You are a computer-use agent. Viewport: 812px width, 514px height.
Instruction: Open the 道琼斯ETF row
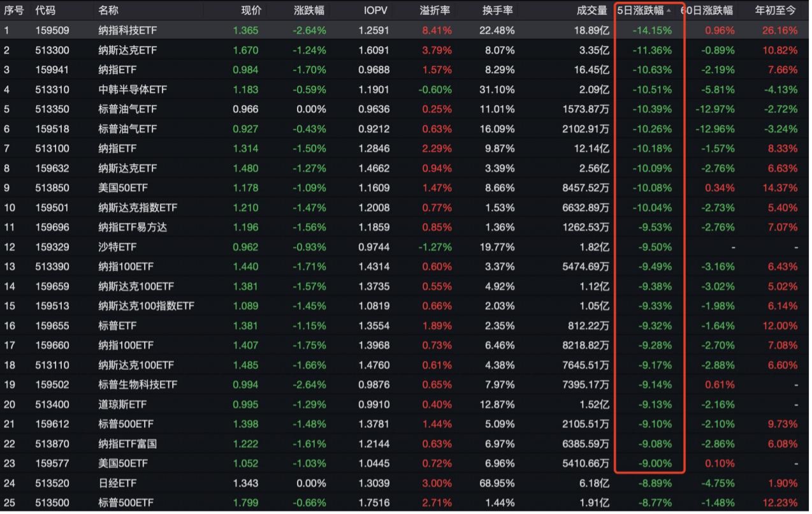[122, 404]
